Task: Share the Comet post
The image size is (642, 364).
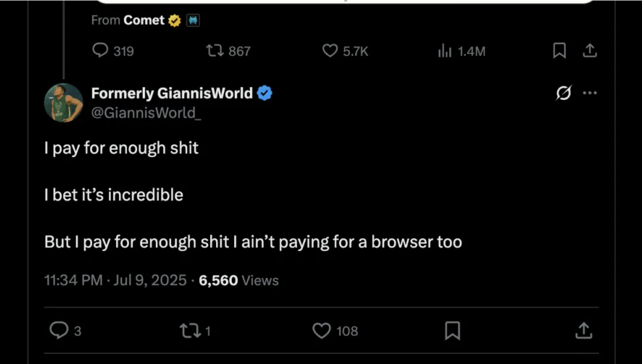Action: (590, 51)
